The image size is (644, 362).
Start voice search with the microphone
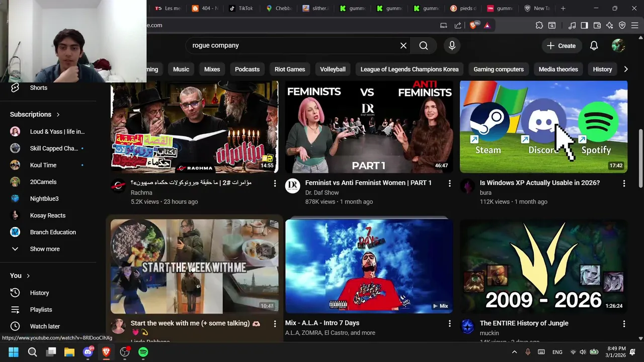(452, 46)
